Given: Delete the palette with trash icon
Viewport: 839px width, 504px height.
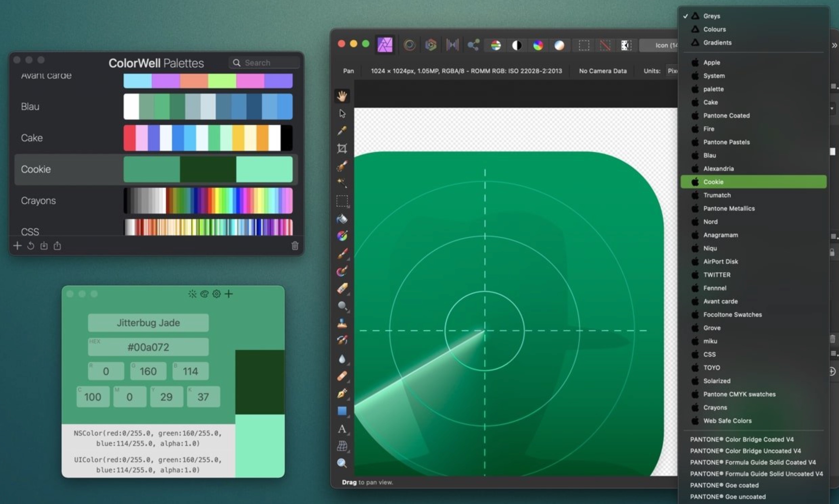Looking at the screenshot, I should 295,246.
